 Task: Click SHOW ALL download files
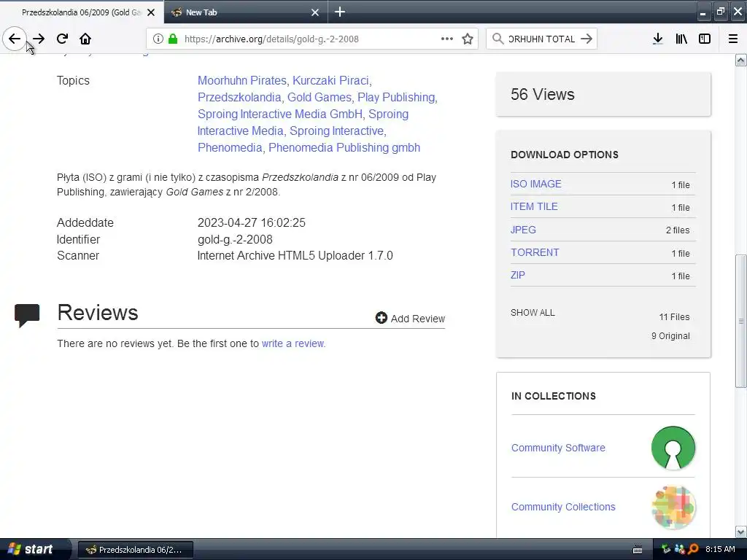[533, 313]
